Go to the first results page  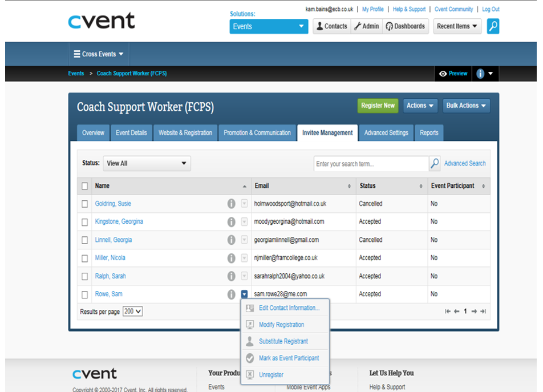[x=448, y=312]
